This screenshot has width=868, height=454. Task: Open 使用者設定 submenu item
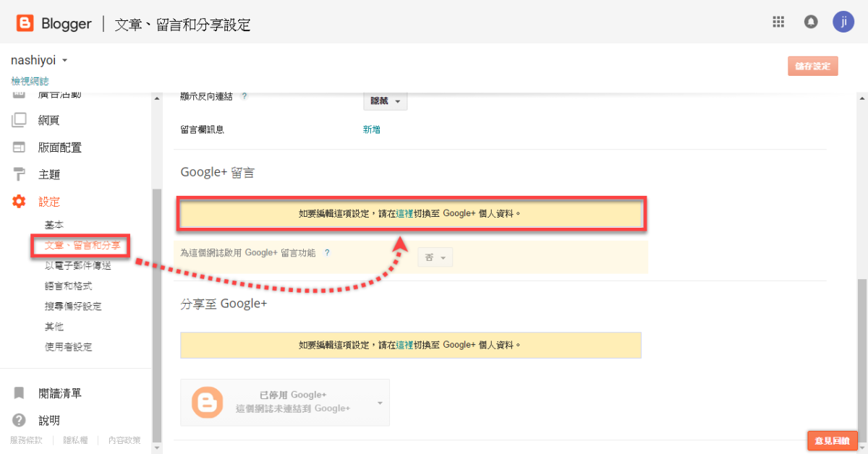(68, 347)
